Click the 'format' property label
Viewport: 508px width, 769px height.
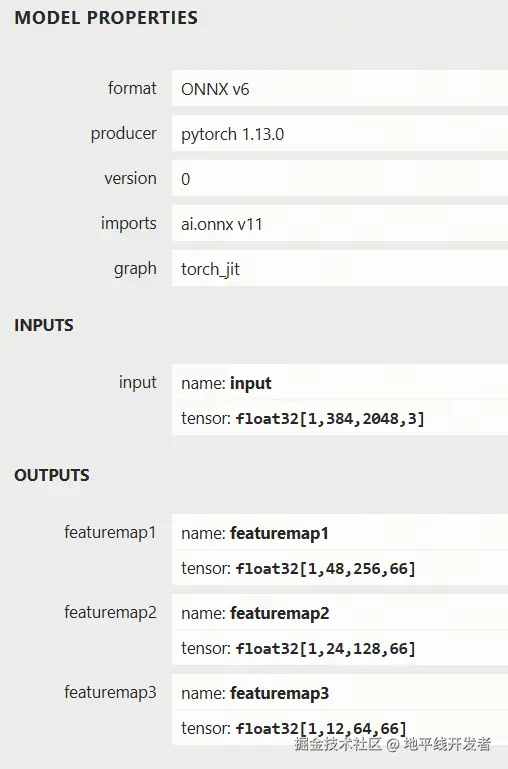pyautogui.click(x=132, y=88)
